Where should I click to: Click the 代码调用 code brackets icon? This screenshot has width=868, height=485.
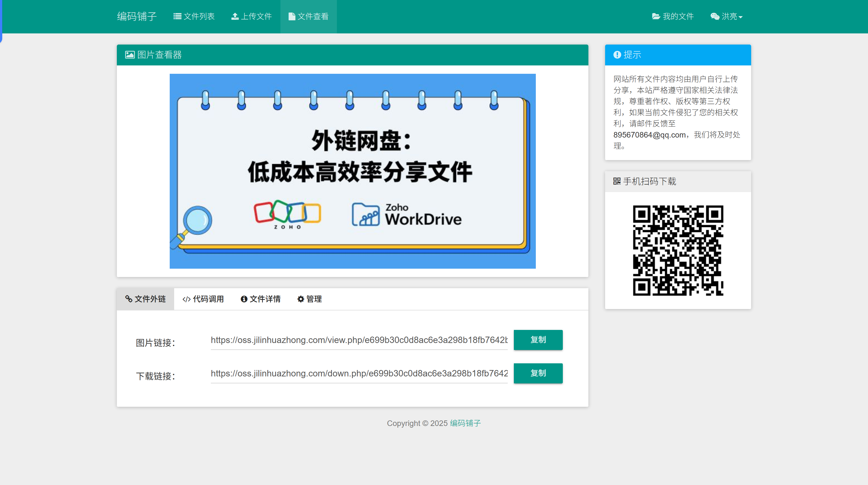tap(186, 299)
